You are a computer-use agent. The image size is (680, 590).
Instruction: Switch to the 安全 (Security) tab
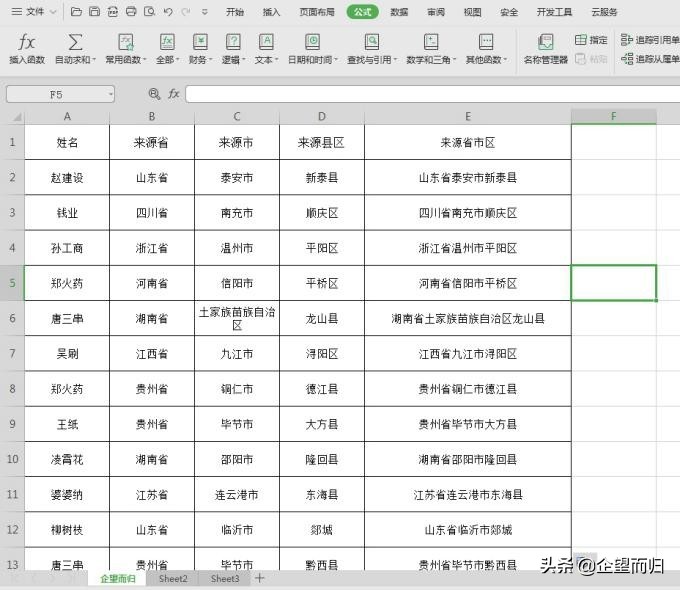click(x=509, y=12)
